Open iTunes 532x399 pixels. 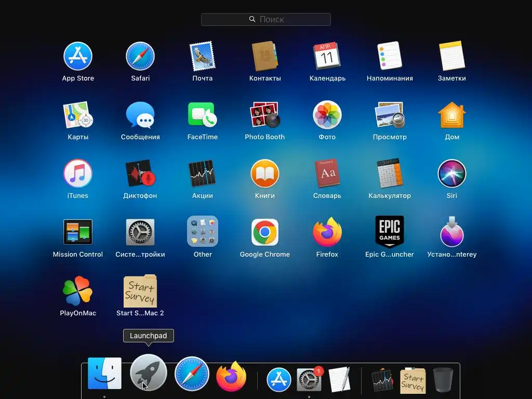78,174
